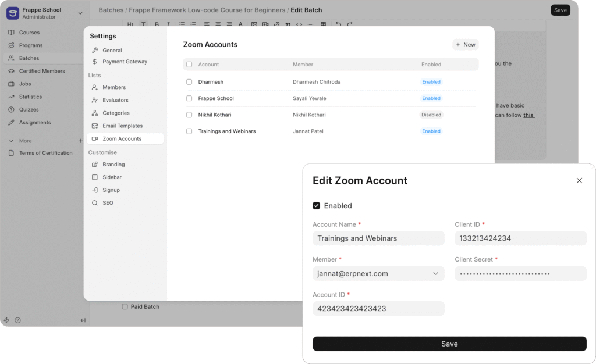Click the help question mark icon

(18, 320)
